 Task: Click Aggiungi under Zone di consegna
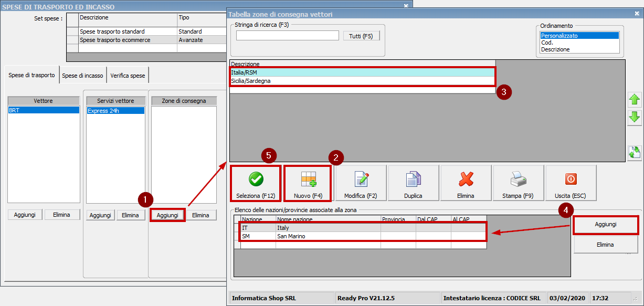167,215
